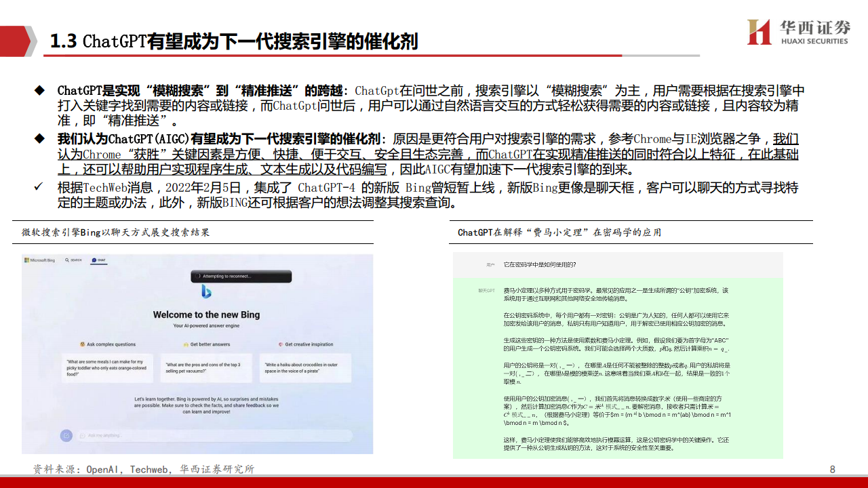Select the CHAT tab in the Bing screenshot

click(x=98, y=260)
